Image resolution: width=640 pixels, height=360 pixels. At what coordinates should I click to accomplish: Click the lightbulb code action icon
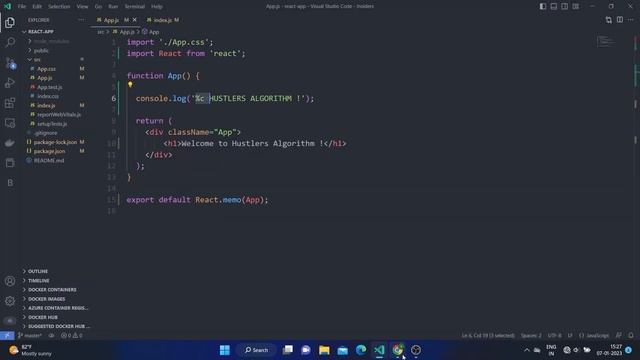coord(130,84)
